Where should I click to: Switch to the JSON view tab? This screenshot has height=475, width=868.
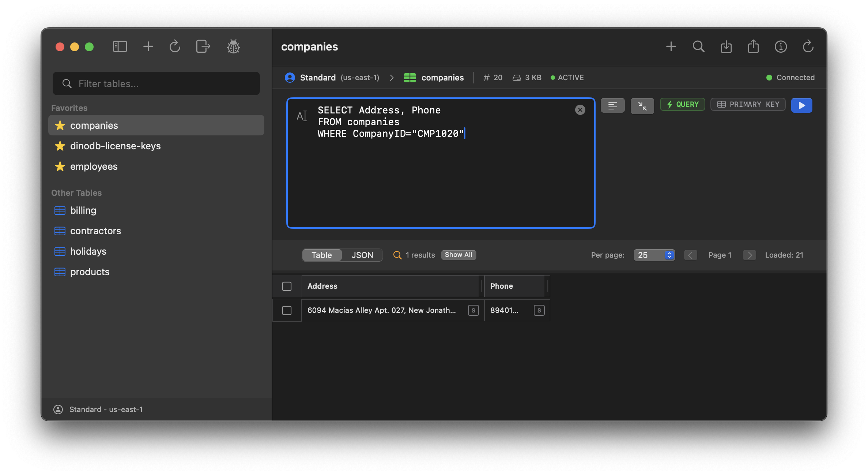coord(362,255)
